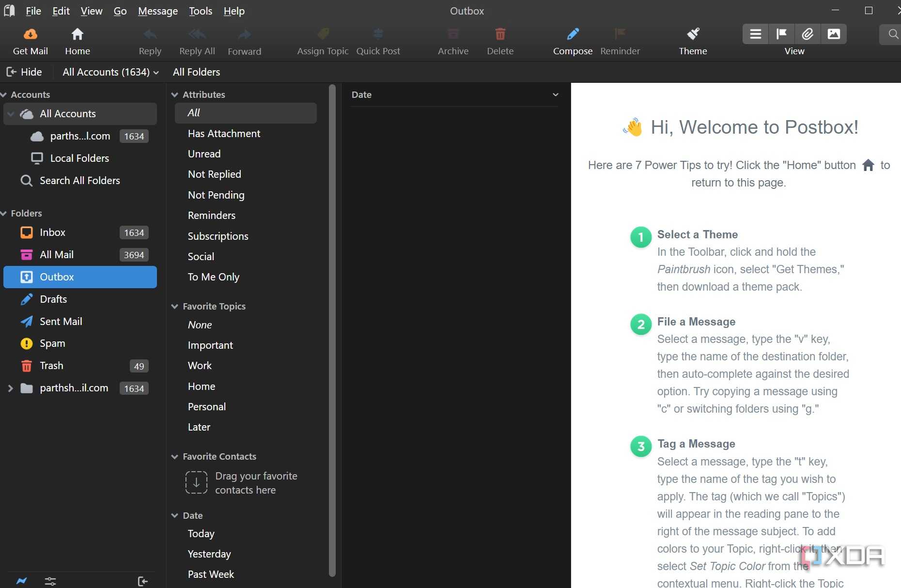Viewport: 901px width, 588px height.
Task: Open the Spam folder
Action: 80,343
